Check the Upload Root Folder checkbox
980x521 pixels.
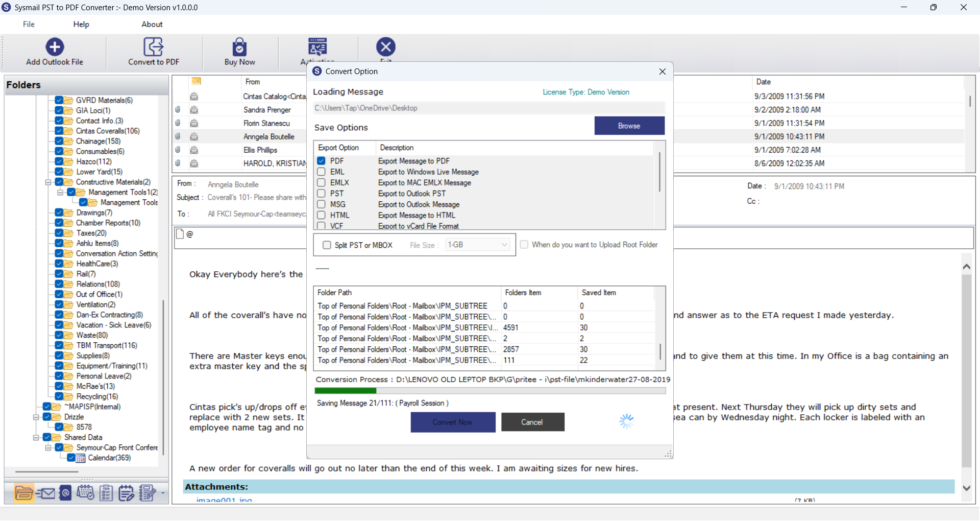coord(524,245)
